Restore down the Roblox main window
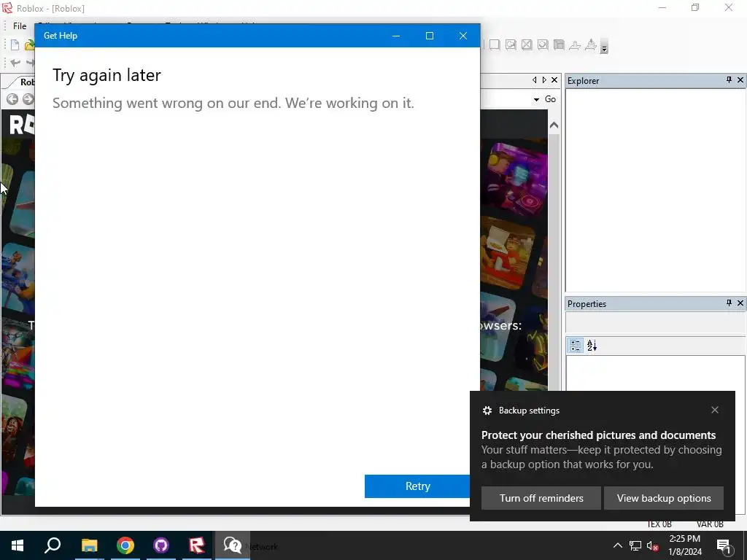This screenshot has width=747, height=560. coord(695,7)
